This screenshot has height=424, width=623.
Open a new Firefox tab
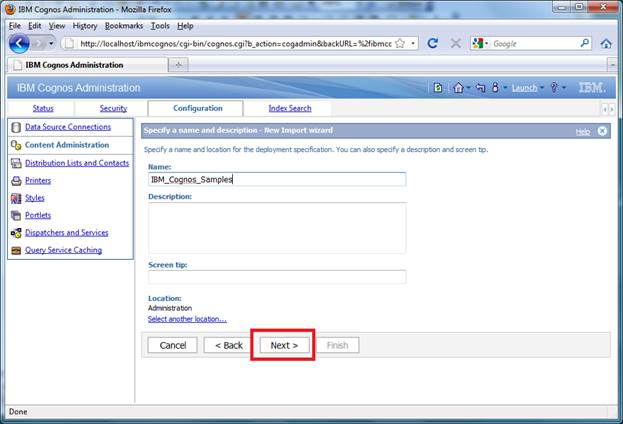(x=178, y=65)
